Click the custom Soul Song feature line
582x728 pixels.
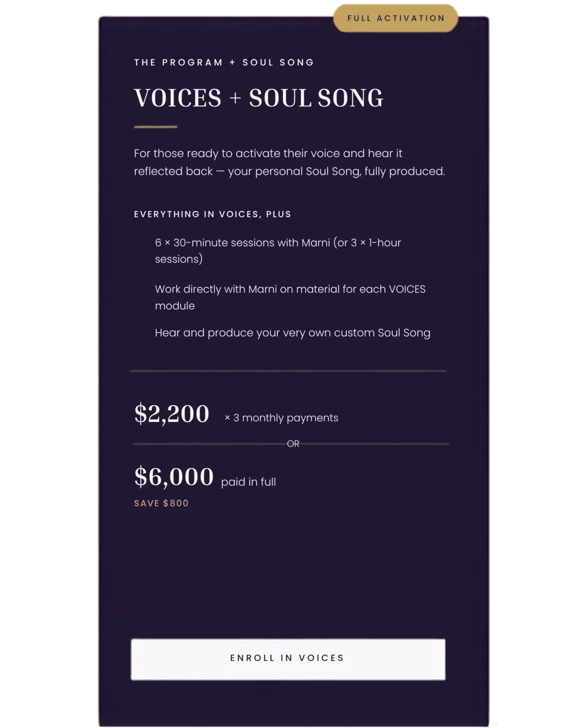click(292, 333)
